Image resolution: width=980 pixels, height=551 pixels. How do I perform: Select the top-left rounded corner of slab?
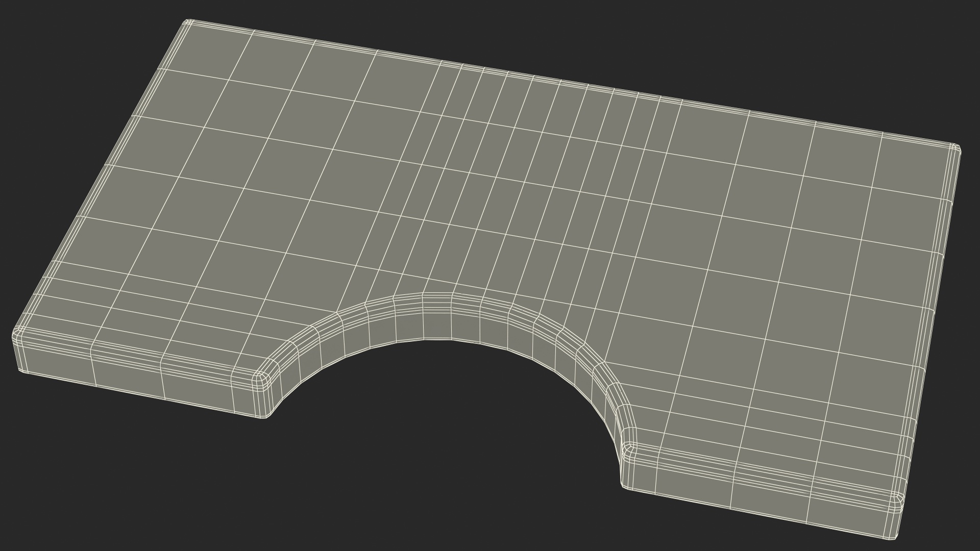tap(189, 22)
